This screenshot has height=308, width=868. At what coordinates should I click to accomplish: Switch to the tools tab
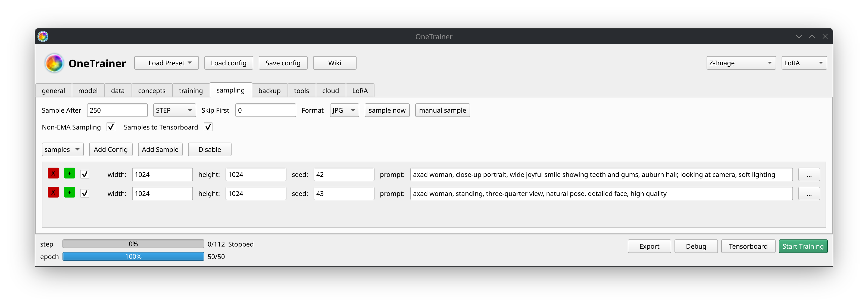coord(302,91)
